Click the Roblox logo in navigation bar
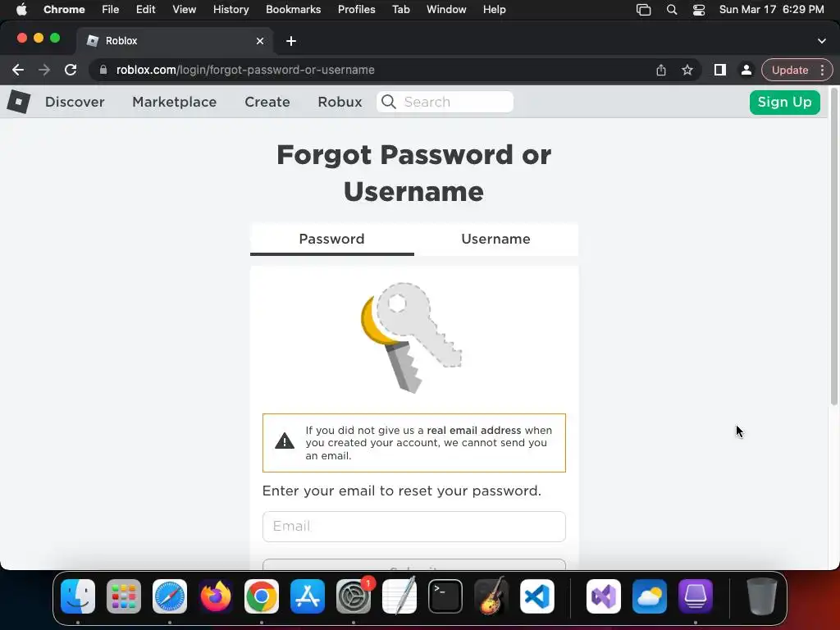 [19, 101]
